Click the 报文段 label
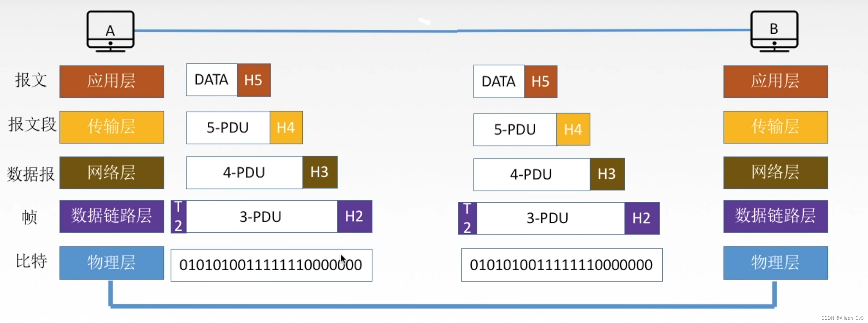Viewport: 868px width, 323px height. (32, 124)
